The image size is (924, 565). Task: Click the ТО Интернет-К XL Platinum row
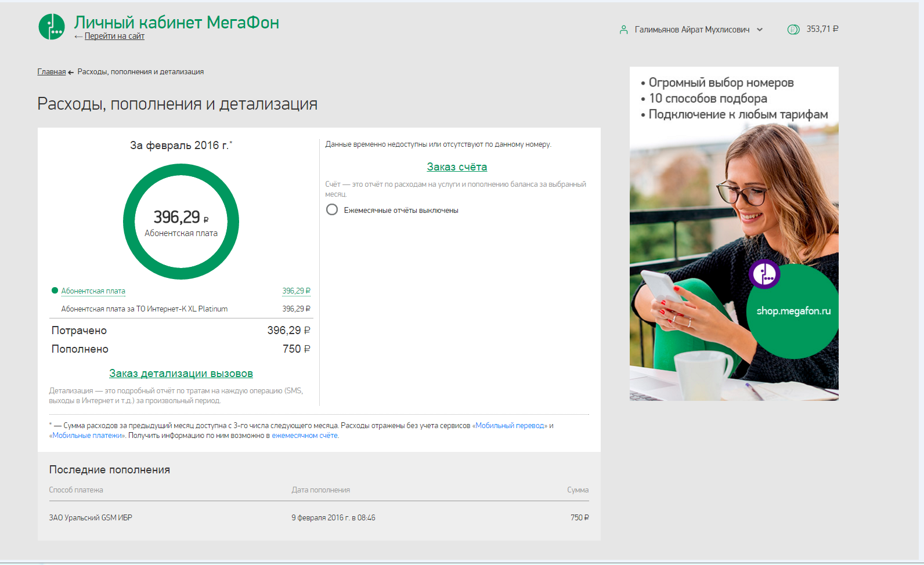pyautogui.click(x=181, y=309)
